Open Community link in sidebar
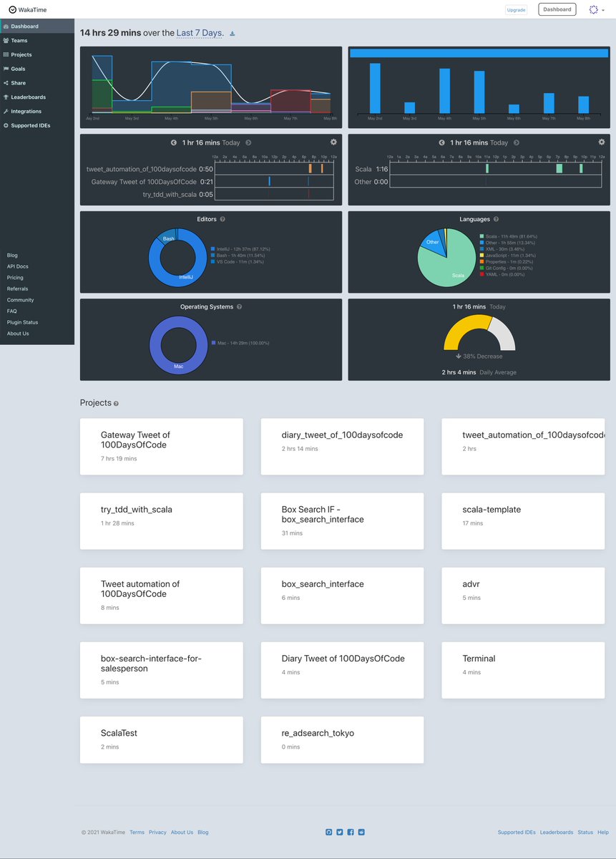 20,300
